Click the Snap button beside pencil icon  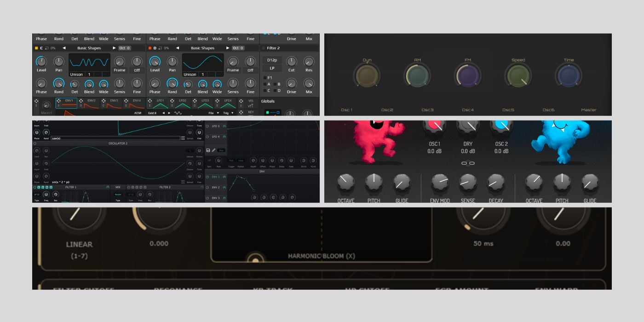tap(221, 150)
